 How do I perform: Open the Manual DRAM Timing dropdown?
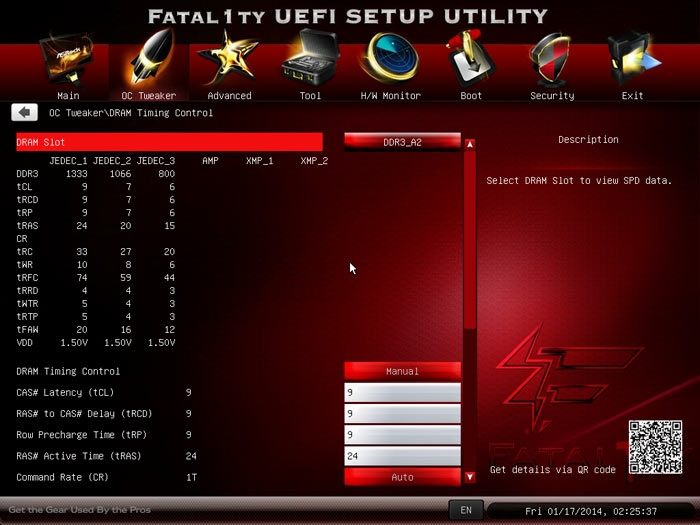point(402,371)
